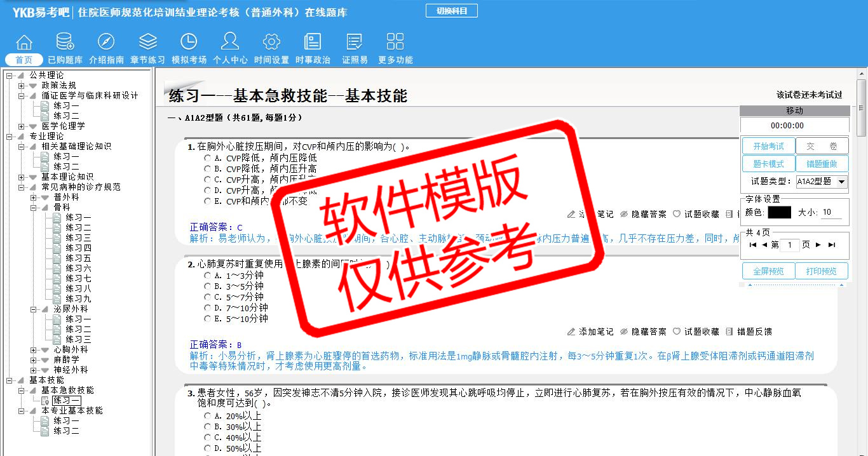Open 练习三 under 泌尿外科
The width and height of the screenshot is (868, 456).
point(78,340)
